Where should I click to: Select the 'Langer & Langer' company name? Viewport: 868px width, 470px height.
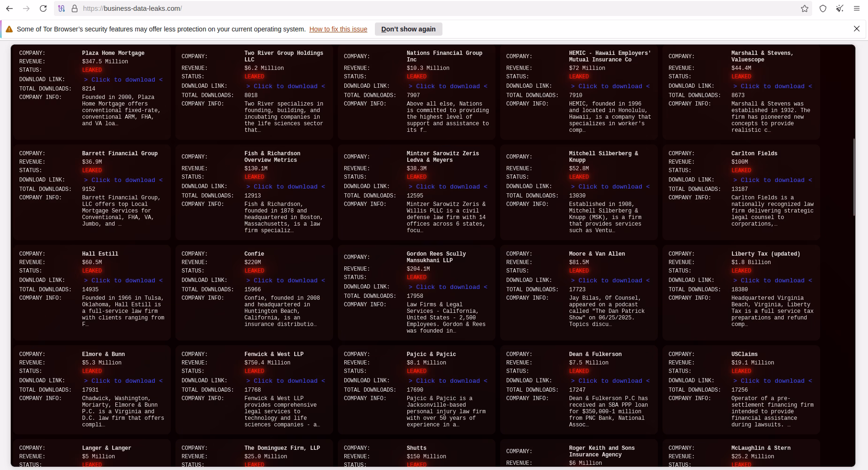pyautogui.click(x=107, y=448)
